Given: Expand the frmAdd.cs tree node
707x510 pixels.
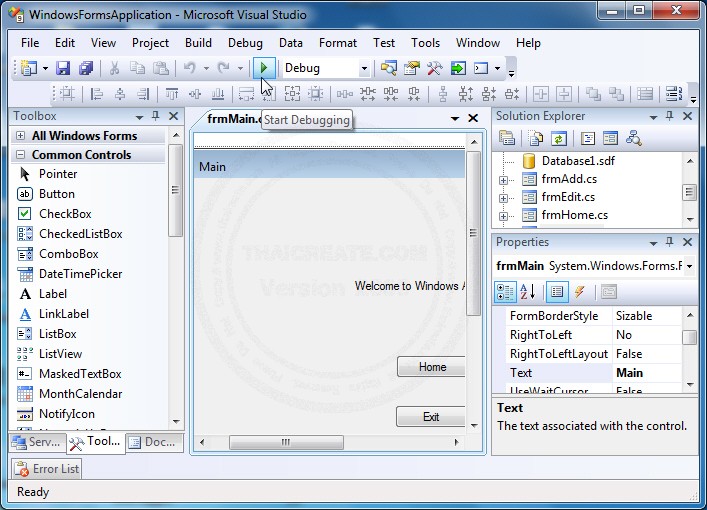Looking at the screenshot, I should (x=503, y=180).
